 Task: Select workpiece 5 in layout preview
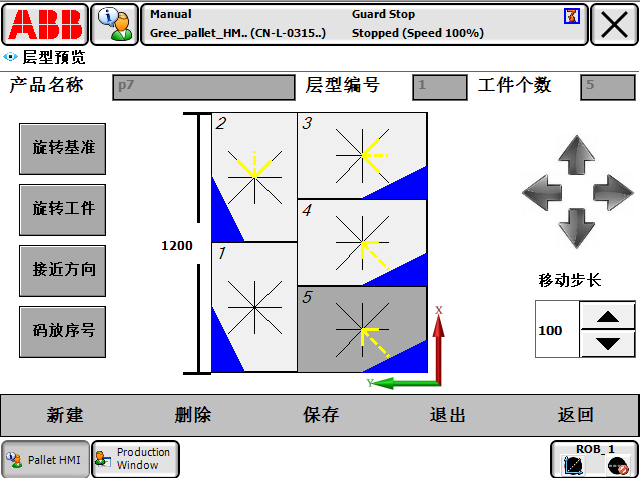click(362, 329)
